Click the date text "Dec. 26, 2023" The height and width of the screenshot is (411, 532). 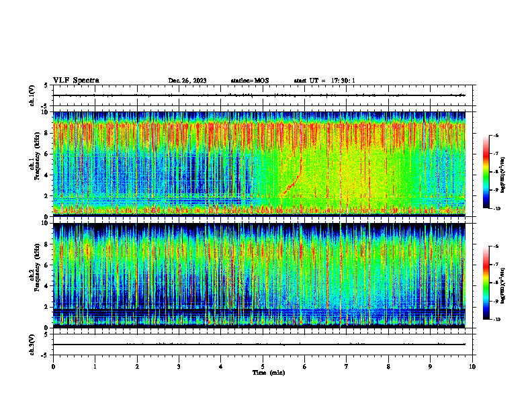click(187, 81)
